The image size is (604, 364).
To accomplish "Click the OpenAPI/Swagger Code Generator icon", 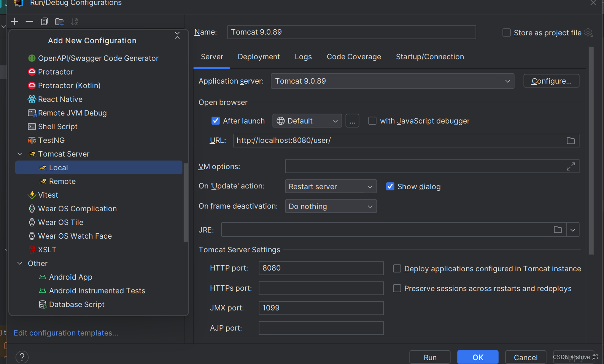I will [32, 58].
